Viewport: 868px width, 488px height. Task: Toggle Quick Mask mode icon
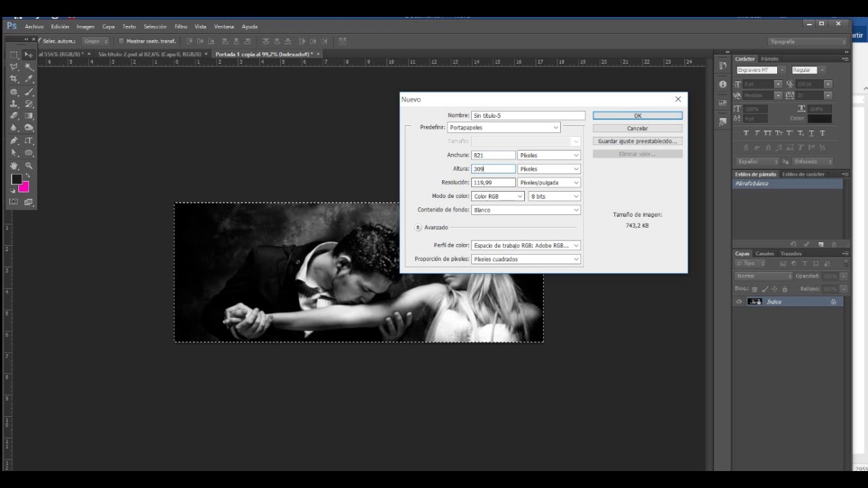pos(14,202)
